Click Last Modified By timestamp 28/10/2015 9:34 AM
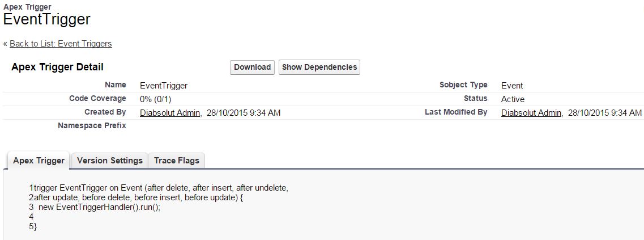The image size is (644, 240). click(x=604, y=113)
